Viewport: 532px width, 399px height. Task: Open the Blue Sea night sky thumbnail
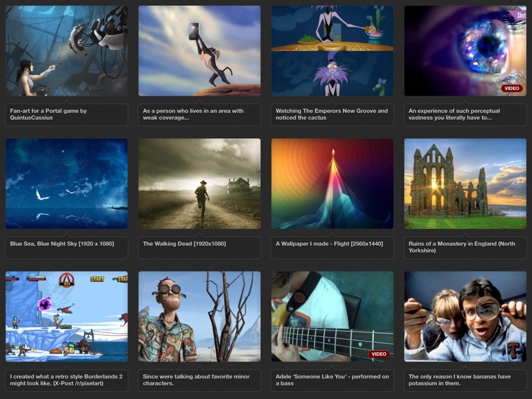pyautogui.click(x=67, y=184)
